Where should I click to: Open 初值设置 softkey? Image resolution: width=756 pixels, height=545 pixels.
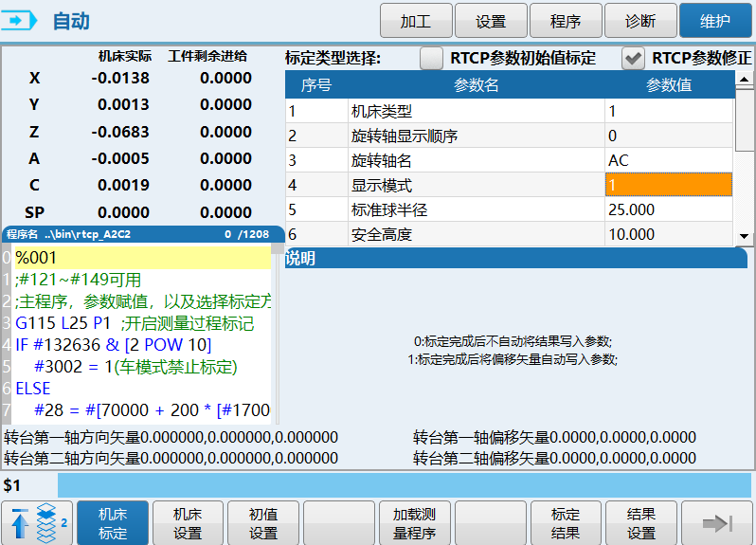pyautogui.click(x=263, y=523)
